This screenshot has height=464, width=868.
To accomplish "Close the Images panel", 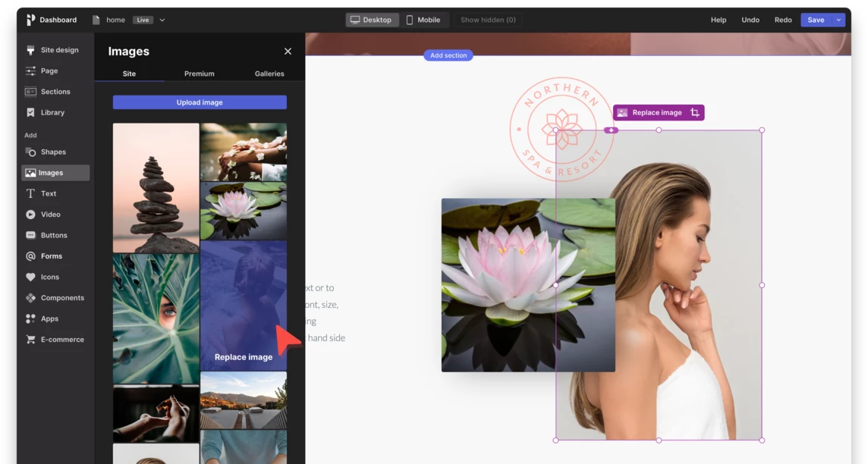I will pyautogui.click(x=288, y=52).
